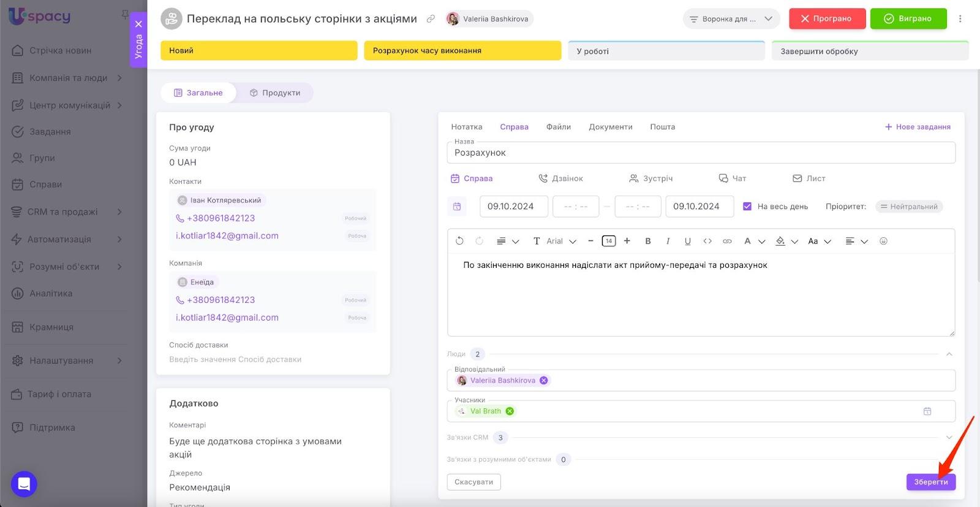Click the undo arrow in editor
Screen dimensions: 980x507
click(459, 241)
